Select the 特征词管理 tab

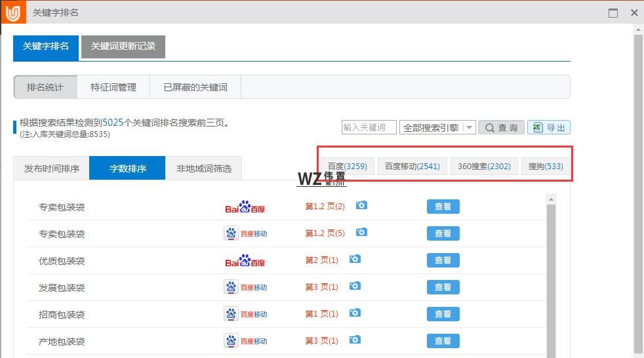click(x=113, y=87)
